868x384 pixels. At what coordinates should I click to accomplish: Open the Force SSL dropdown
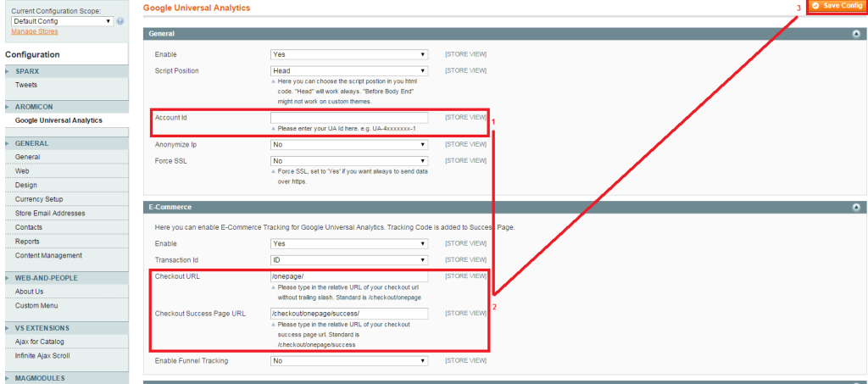click(x=349, y=161)
